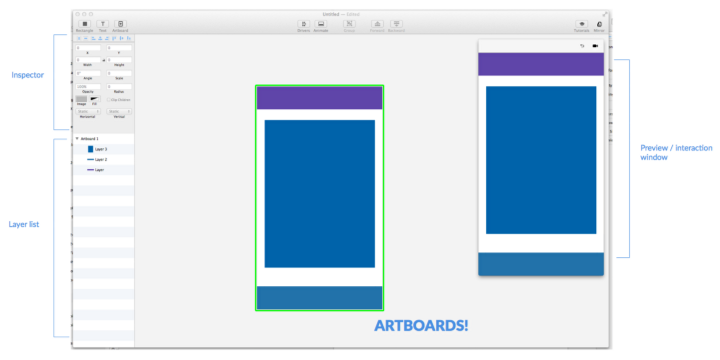Click the Radius input field
The width and height of the screenshot is (720, 360).
[x=119, y=86]
